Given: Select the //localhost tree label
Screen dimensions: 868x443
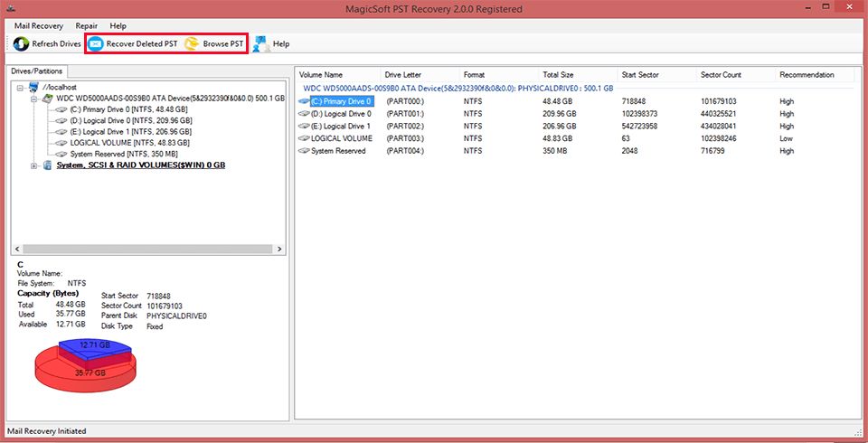Looking at the screenshot, I should point(60,88).
